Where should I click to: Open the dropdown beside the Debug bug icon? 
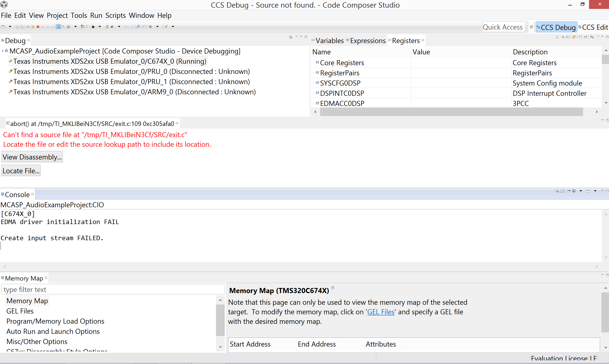point(158,27)
